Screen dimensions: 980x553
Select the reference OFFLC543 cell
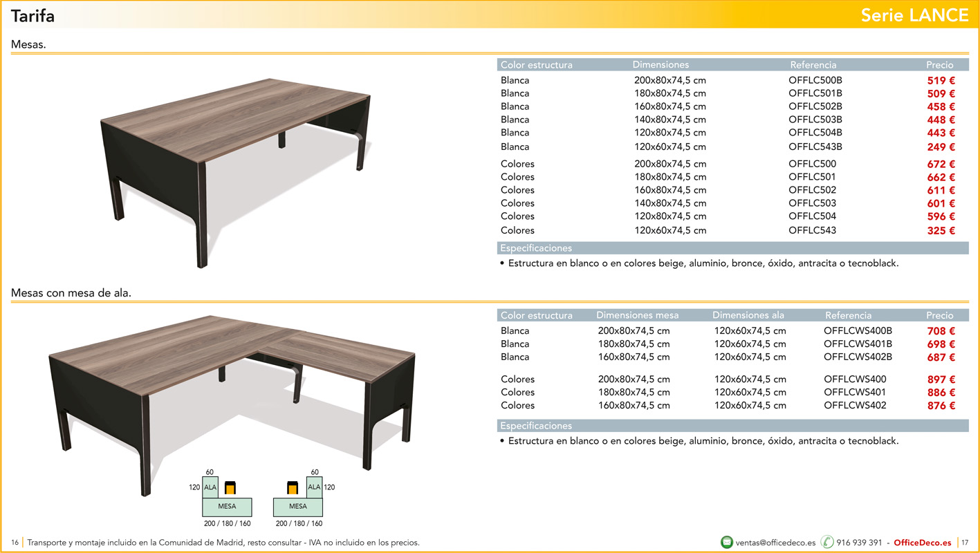pos(812,230)
